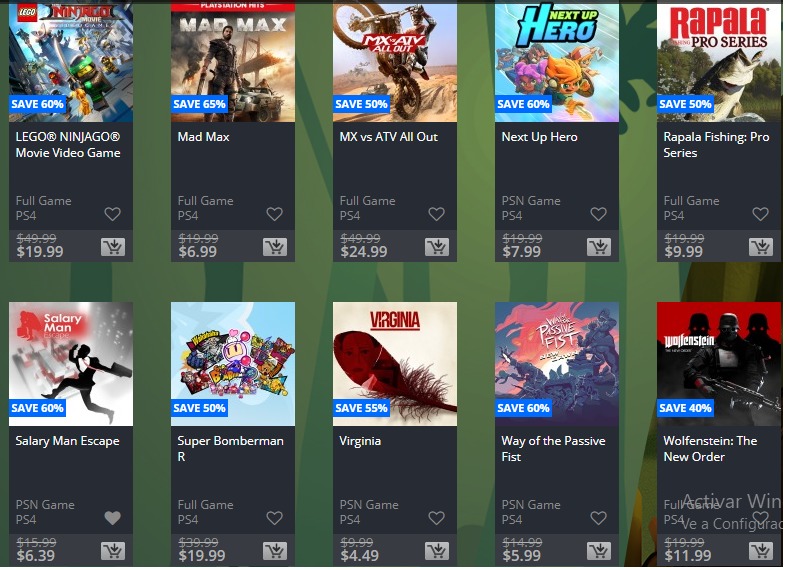Image resolution: width=786 pixels, height=570 pixels.
Task: Add Rapala Fishing Pro Series to cart
Action: coord(760,247)
